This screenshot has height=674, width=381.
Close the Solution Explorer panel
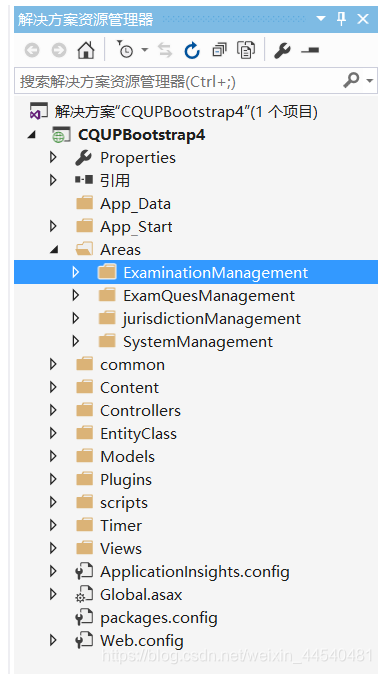363,19
